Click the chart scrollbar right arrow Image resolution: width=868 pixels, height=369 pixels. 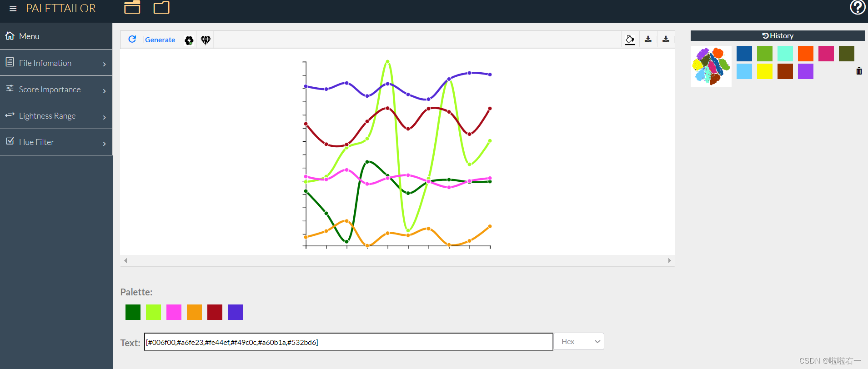click(x=669, y=260)
